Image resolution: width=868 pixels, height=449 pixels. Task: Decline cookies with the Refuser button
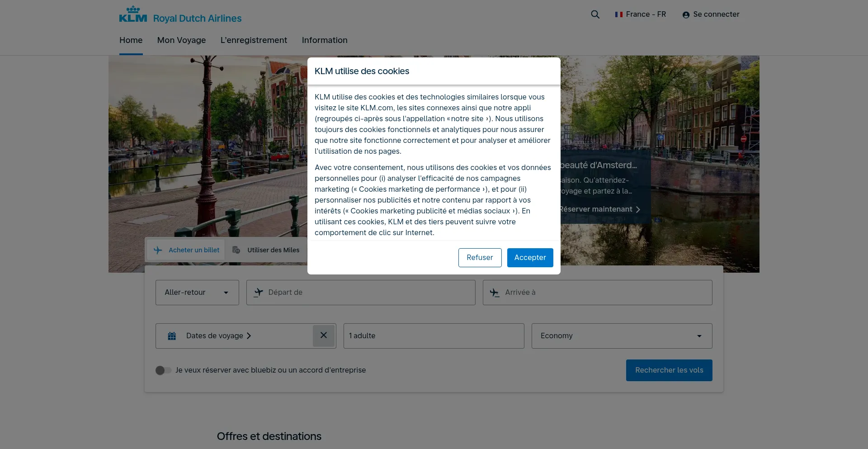coord(480,258)
